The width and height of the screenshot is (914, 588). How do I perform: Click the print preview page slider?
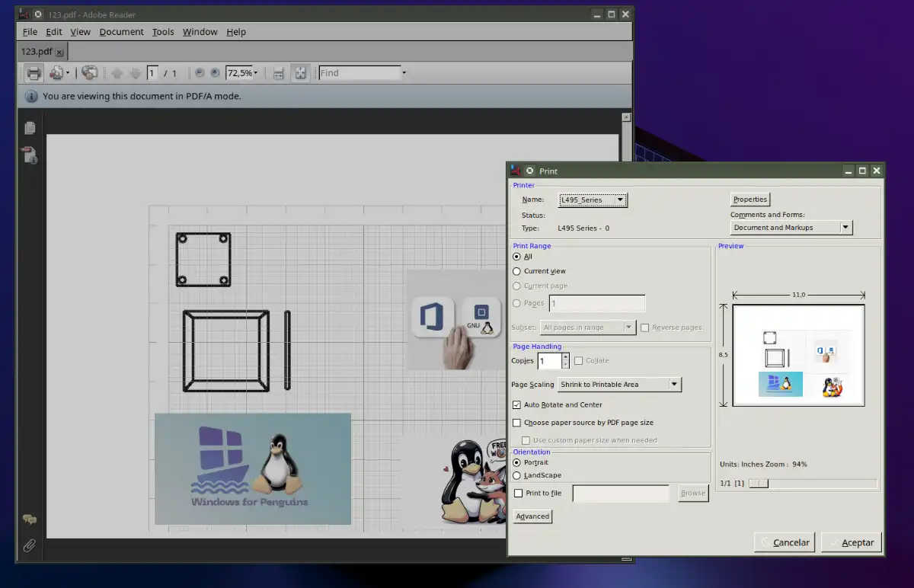pyautogui.click(x=759, y=484)
